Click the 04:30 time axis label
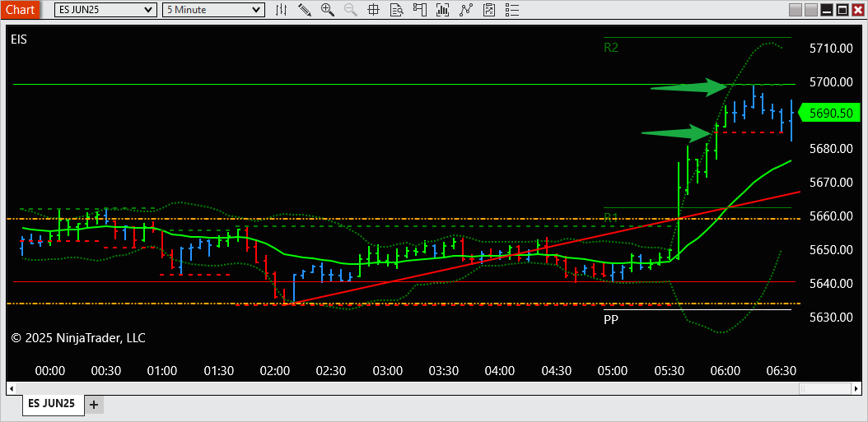Image resolution: width=868 pixels, height=422 pixels. (557, 370)
